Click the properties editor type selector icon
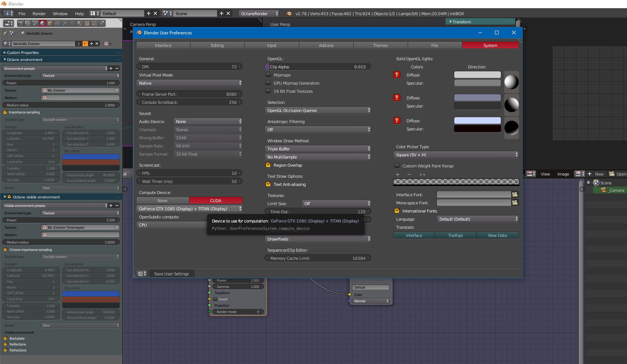This screenshot has width=627, height=364. [x=8, y=23]
